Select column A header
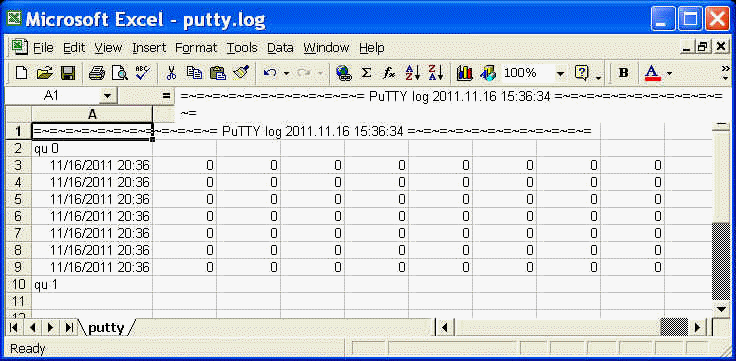736x361 pixels. tap(92, 114)
